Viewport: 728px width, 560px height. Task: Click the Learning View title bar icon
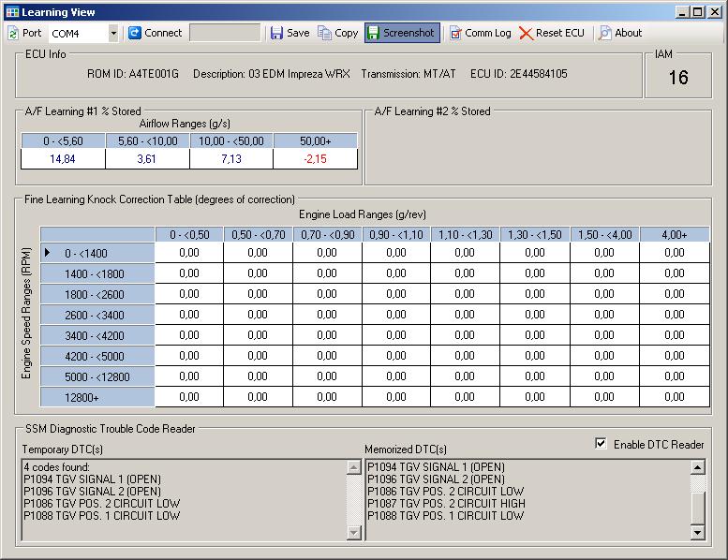pos(11,12)
